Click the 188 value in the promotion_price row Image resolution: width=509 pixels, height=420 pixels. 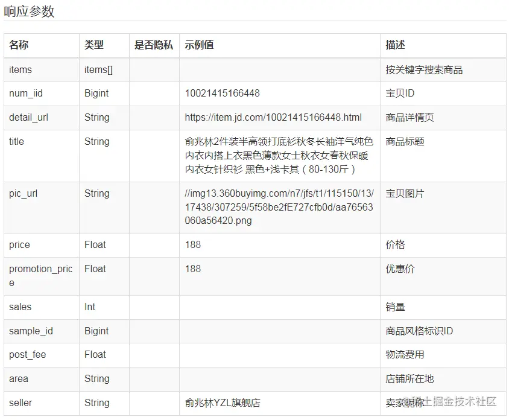point(193,269)
